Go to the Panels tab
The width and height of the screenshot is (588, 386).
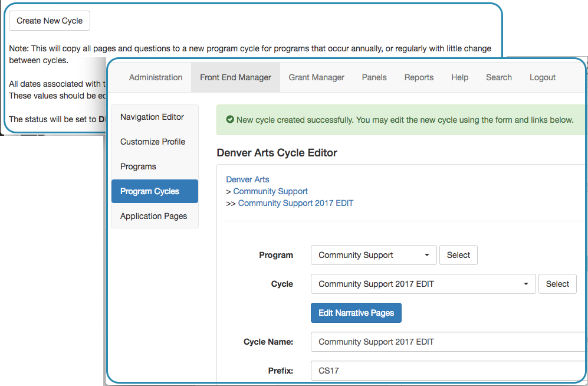[375, 77]
